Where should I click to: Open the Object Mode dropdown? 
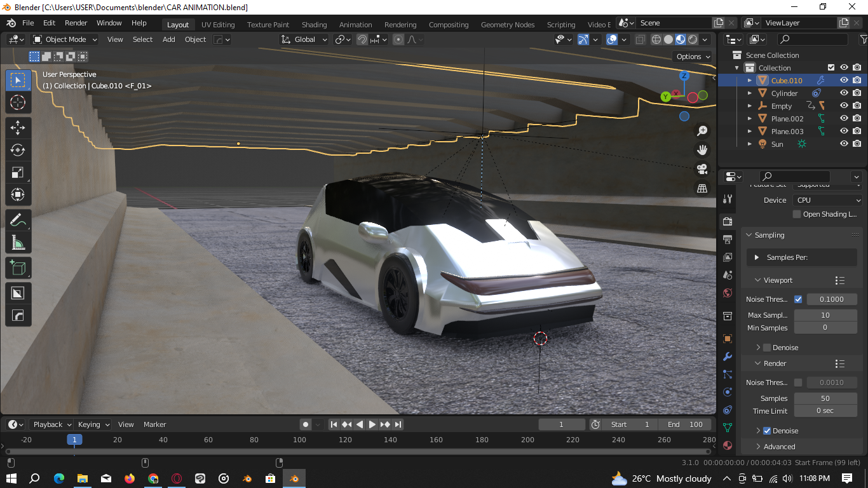pos(65,39)
